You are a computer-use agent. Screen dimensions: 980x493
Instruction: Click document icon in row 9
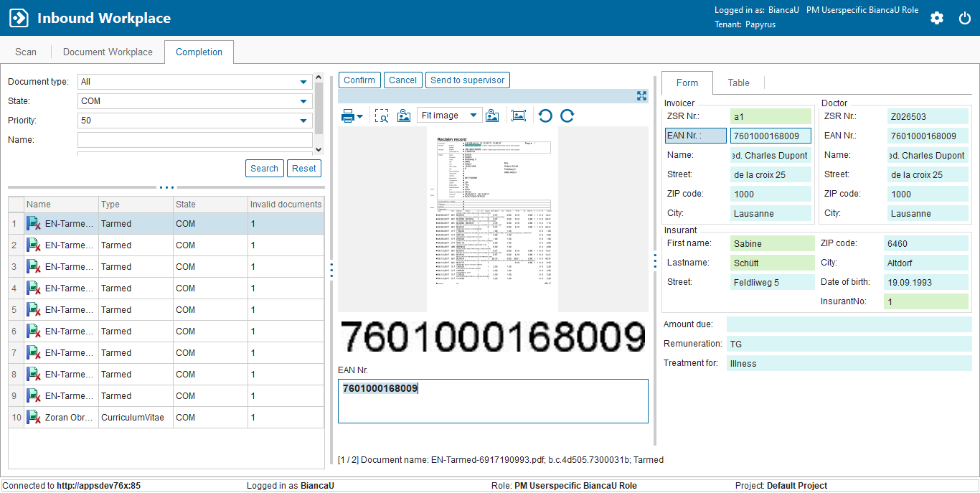point(34,396)
